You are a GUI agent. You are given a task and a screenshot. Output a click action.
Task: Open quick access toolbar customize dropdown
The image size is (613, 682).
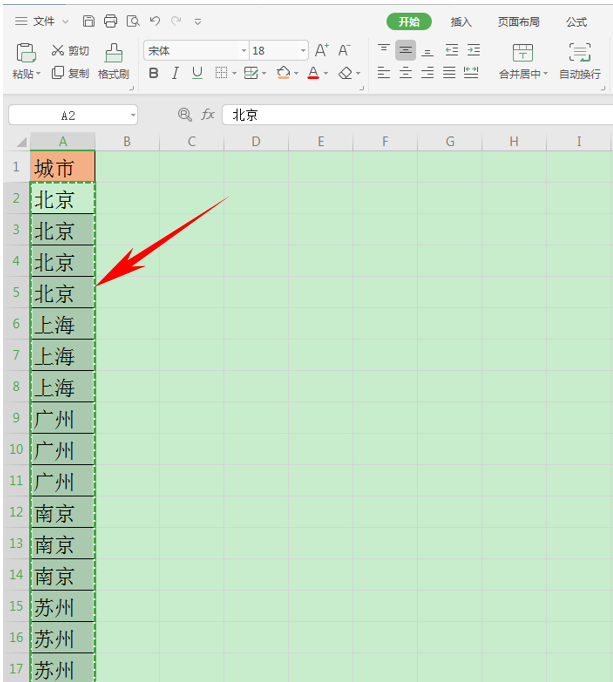(198, 21)
